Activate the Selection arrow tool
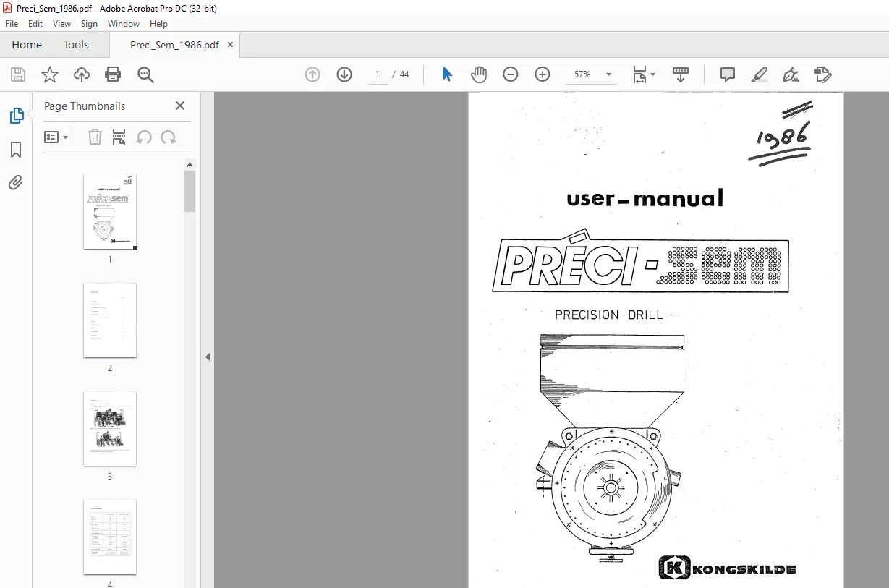Image resolution: width=889 pixels, height=588 pixels. tap(447, 74)
